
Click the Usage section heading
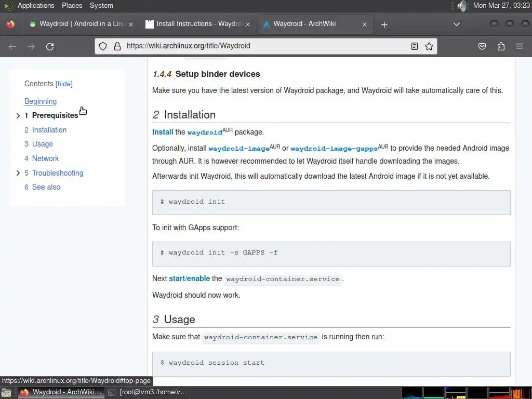[x=174, y=320]
